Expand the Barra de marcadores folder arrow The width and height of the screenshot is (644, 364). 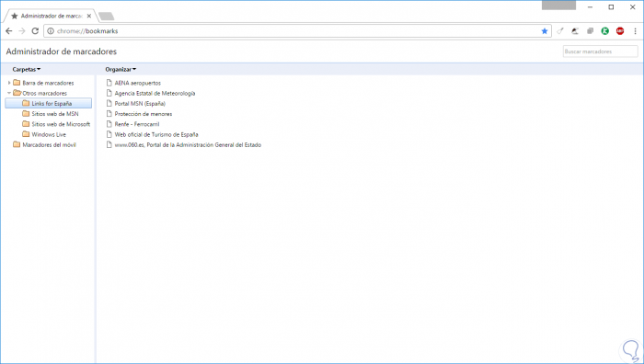[9, 83]
